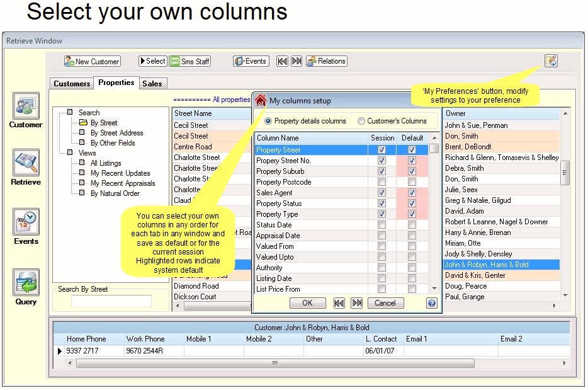
Task: Enable the Session checkbox for Property Postcode
Action: coord(382,182)
